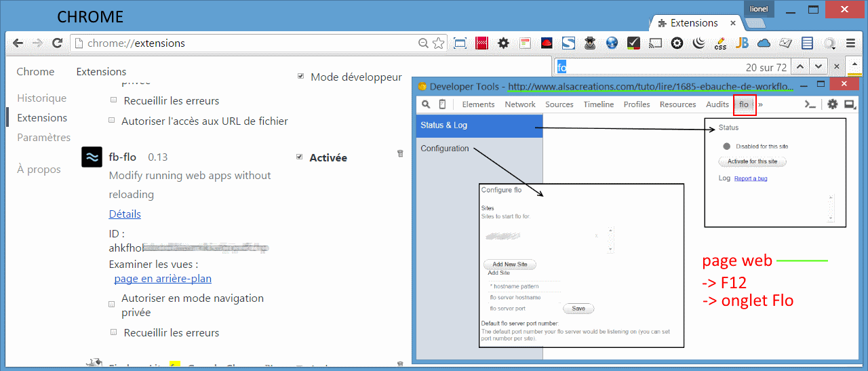Click the JB extension icon
The width and height of the screenshot is (868, 371).
[742, 43]
